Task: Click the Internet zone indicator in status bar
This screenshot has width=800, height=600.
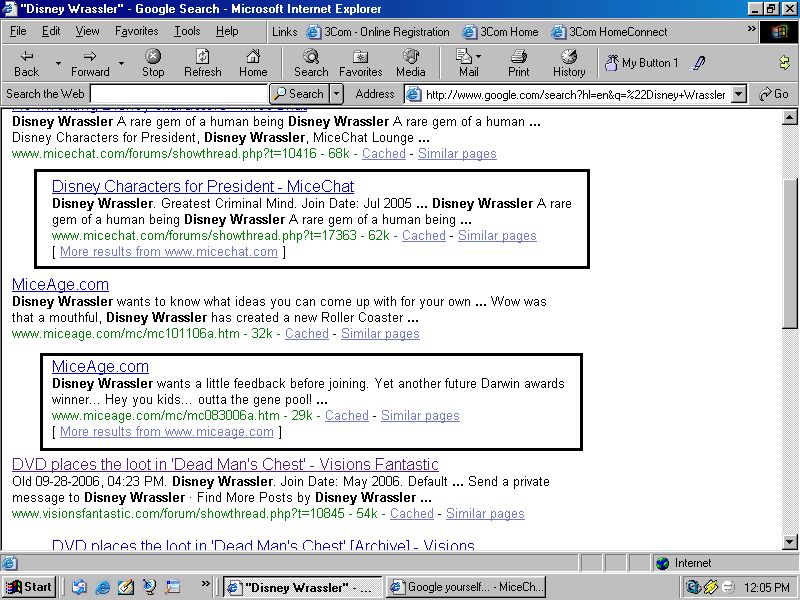Action: (x=684, y=563)
